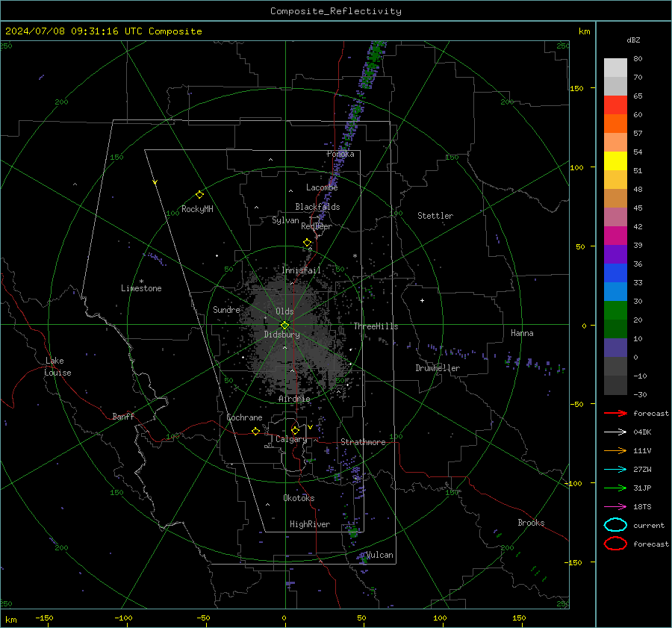Click the dBZ legend heading
The image size is (672, 628).
pos(633,40)
